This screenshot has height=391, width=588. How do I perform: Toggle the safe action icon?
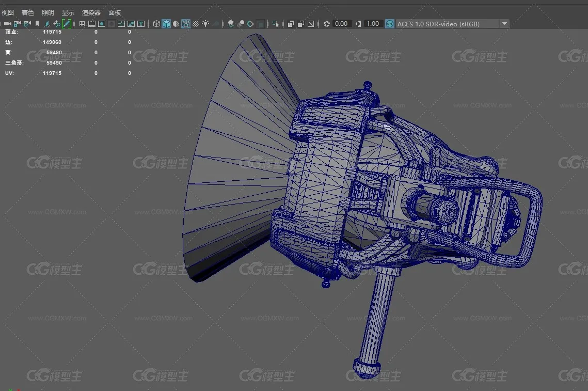(x=131, y=24)
